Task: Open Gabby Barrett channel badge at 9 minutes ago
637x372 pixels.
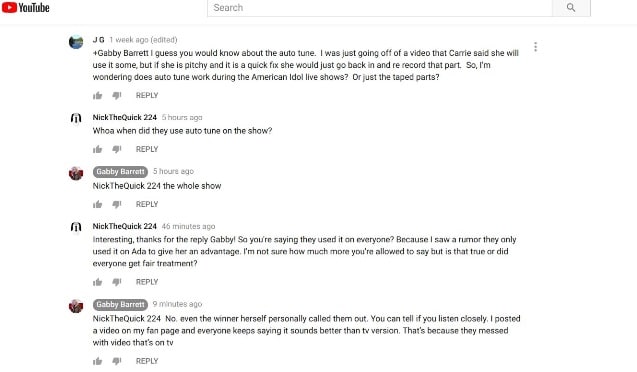Action: (120, 304)
